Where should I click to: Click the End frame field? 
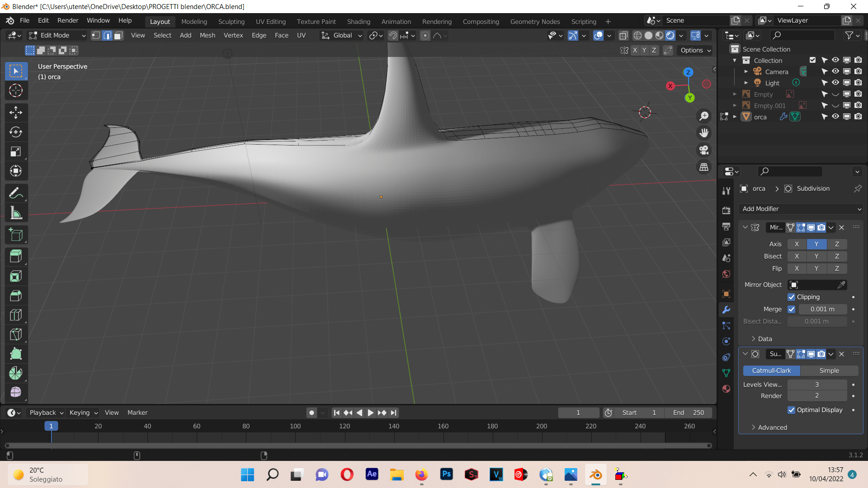click(x=688, y=413)
